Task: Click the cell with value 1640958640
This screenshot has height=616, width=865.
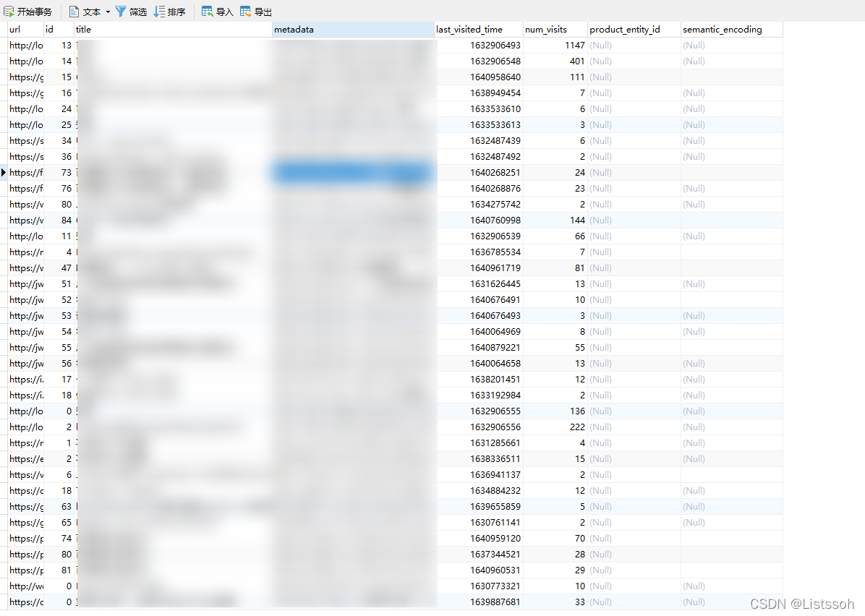Action: [479, 77]
